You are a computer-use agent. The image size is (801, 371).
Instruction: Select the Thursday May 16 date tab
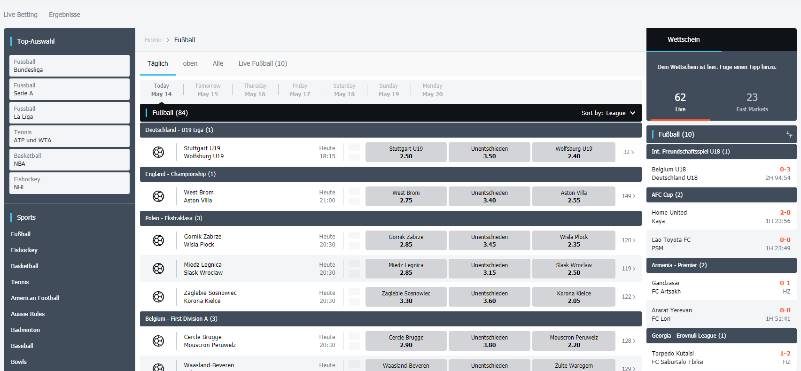255,90
